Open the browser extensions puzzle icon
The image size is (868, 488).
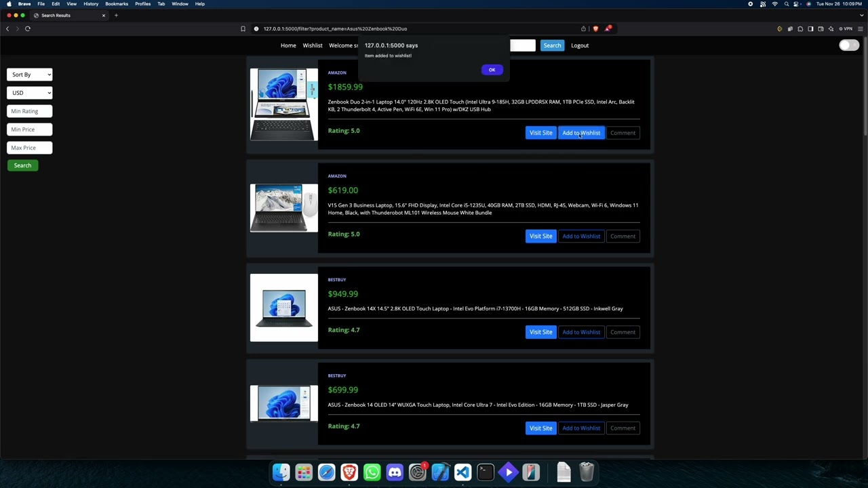pyautogui.click(x=800, y=28)
